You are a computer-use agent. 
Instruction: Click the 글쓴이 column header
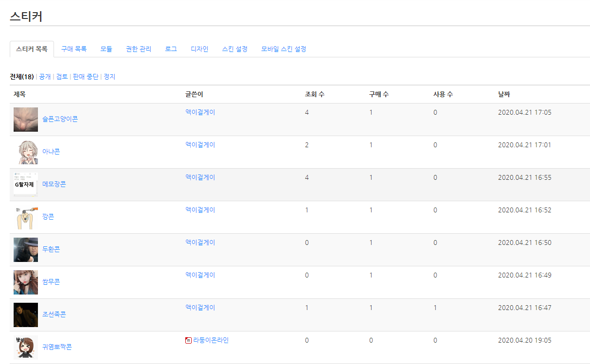[194, 94]
